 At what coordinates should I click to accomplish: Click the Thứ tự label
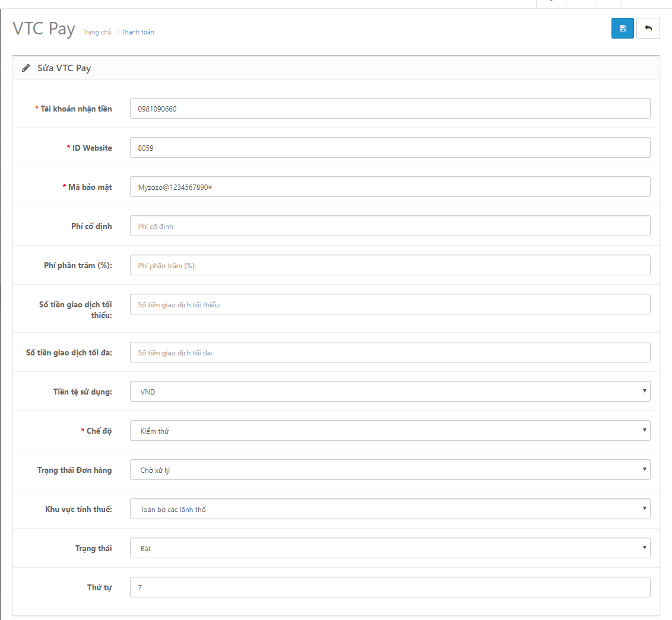(99, 587)
